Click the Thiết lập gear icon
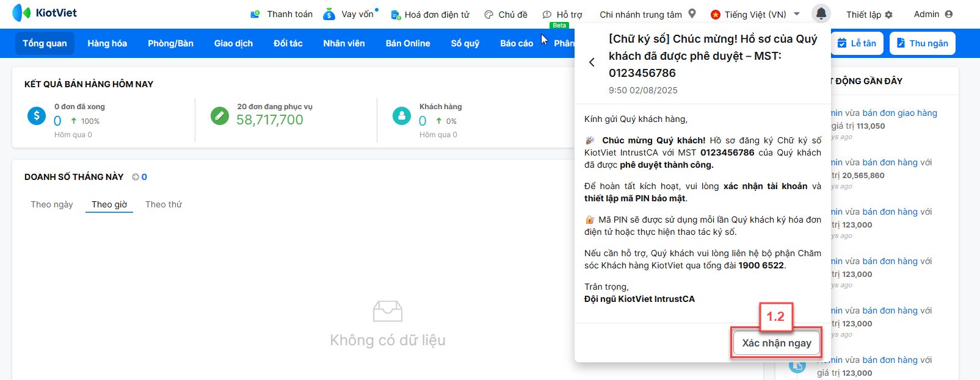The image size is (980, 380). click(888, 15)
